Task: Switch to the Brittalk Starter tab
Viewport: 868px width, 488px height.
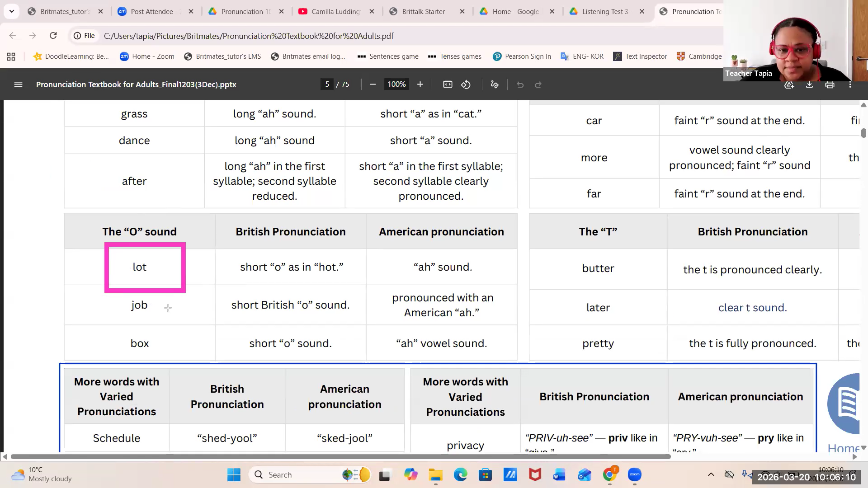Action: (423, 11)
